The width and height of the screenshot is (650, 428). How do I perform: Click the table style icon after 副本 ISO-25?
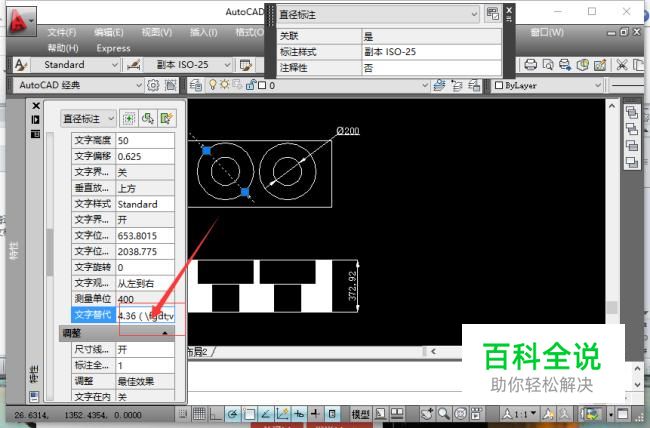pos(246,65)
